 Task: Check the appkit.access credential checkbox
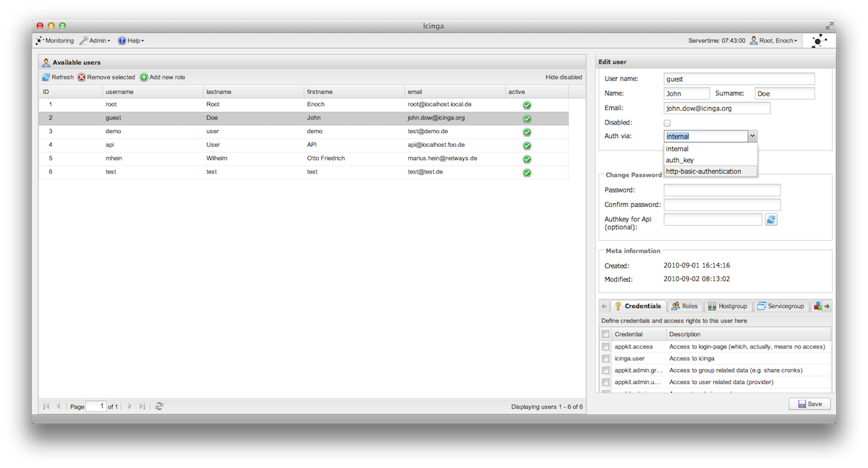pos(605,347)
